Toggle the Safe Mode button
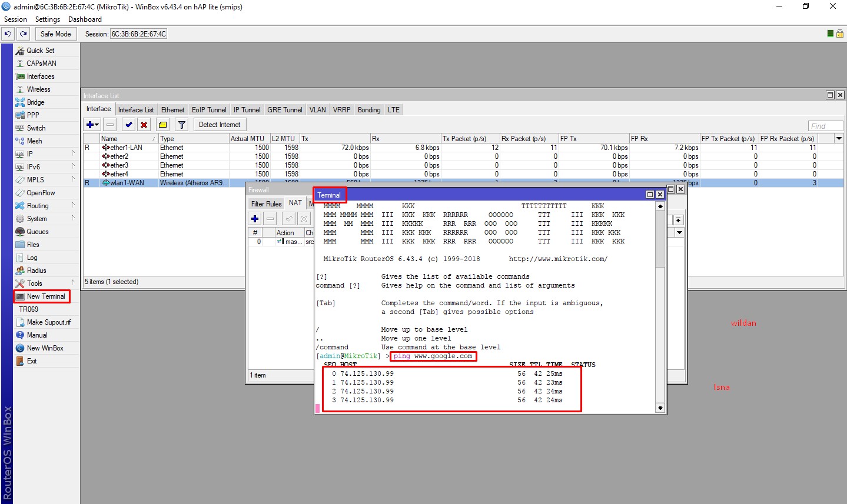847x504 pixels. (x=55, y=34)
